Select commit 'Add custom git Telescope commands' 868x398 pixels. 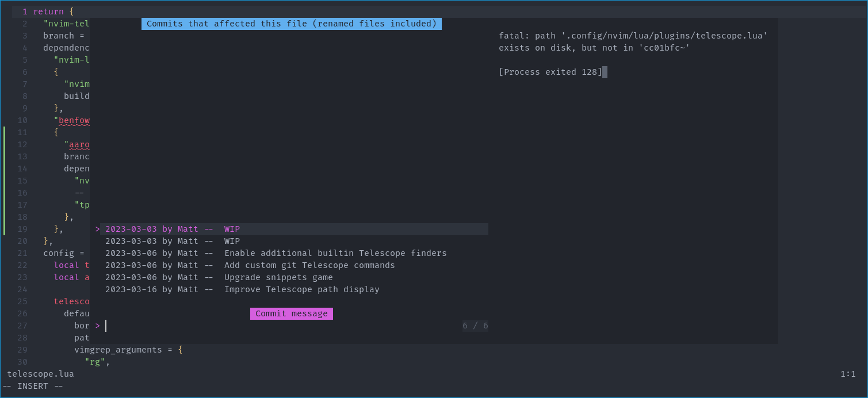click(x=294, y=265)
